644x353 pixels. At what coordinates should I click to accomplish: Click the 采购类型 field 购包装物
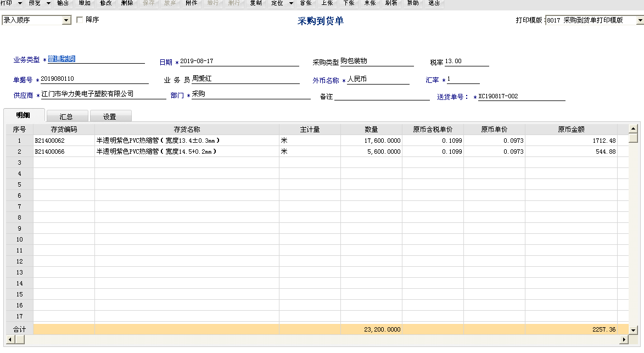click(377, 61)
